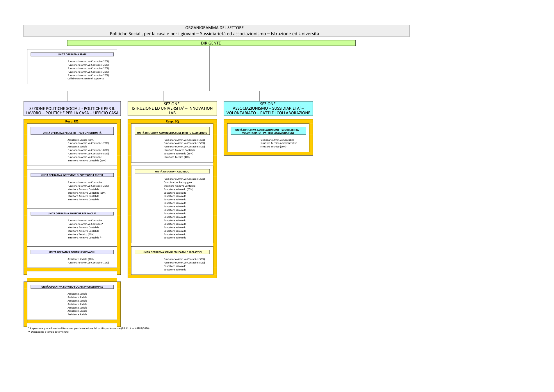Select UNITÀ OPERATIVA POLITICHE PER LA CASA header

click(72, 213)
